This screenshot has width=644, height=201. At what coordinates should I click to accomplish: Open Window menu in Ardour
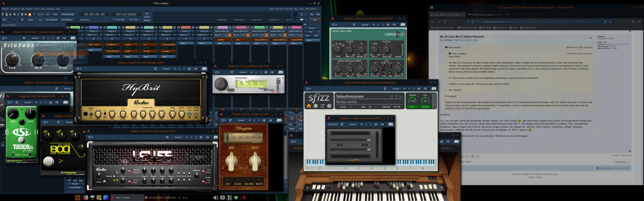tap(50, 9)
